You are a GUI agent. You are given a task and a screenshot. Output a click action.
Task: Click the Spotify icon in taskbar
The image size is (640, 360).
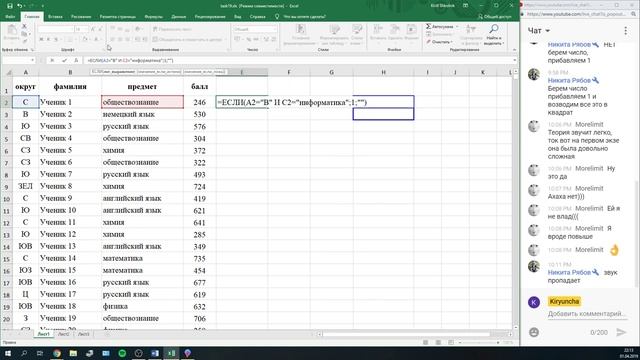(x=122, y=353)
